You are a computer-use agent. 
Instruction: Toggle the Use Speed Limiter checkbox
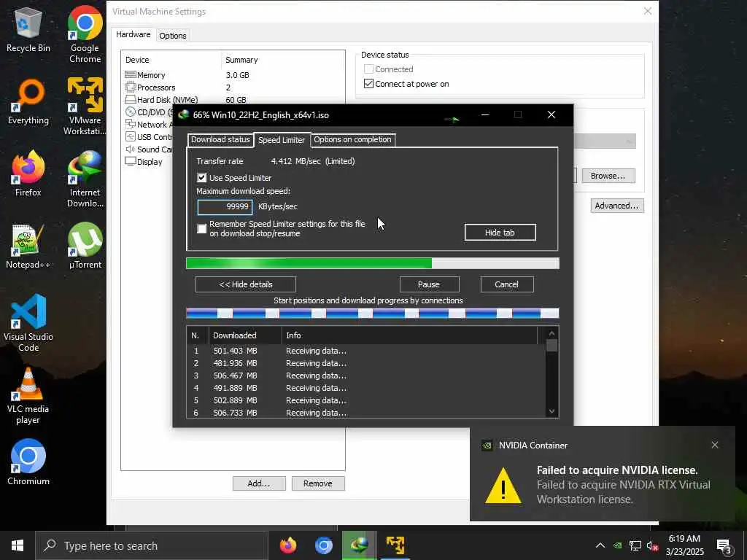click(x=202, y=178)
